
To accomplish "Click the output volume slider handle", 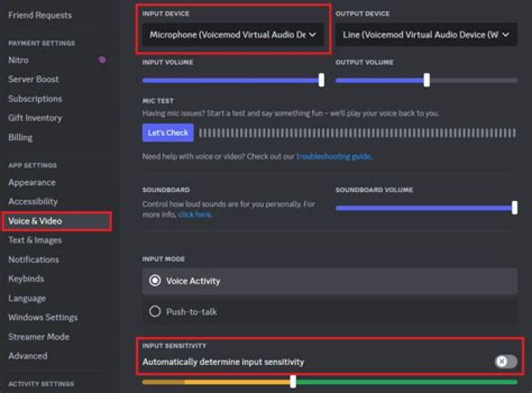I will coord(426,80).
